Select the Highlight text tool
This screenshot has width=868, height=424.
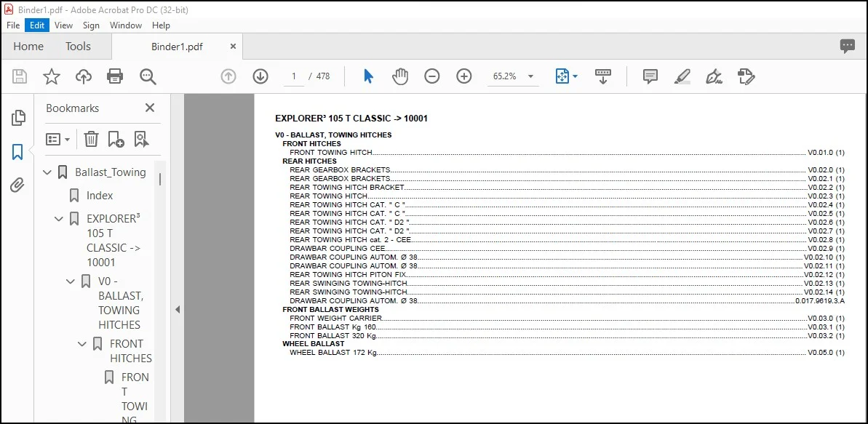682,76
